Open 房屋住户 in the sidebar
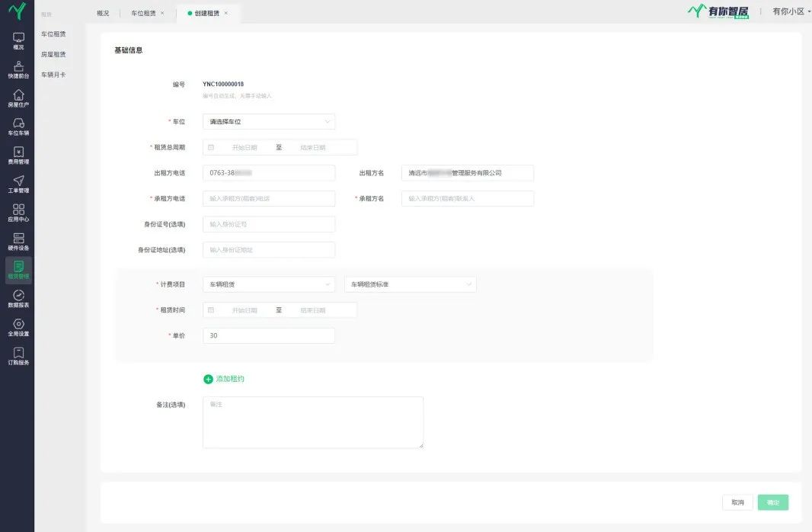Screen dimensions: 812x532 pos(18,98)
